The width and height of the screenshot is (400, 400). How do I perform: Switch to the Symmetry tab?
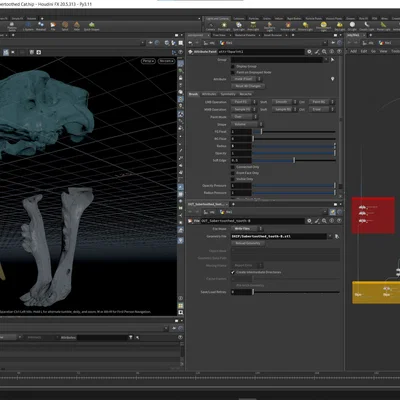tap(228, 94)
